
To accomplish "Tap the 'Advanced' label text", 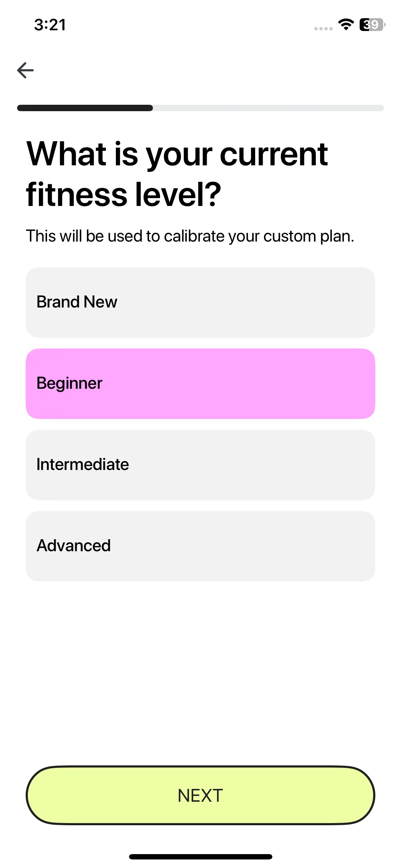I will pyautogui.click(x=74, y=546).
